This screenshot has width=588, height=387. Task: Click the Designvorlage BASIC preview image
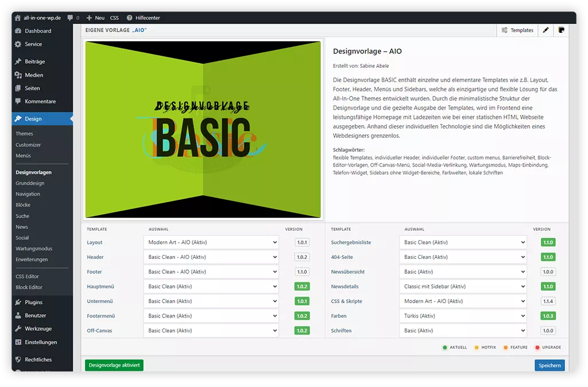pyautogui.click(x=203, y=129)
